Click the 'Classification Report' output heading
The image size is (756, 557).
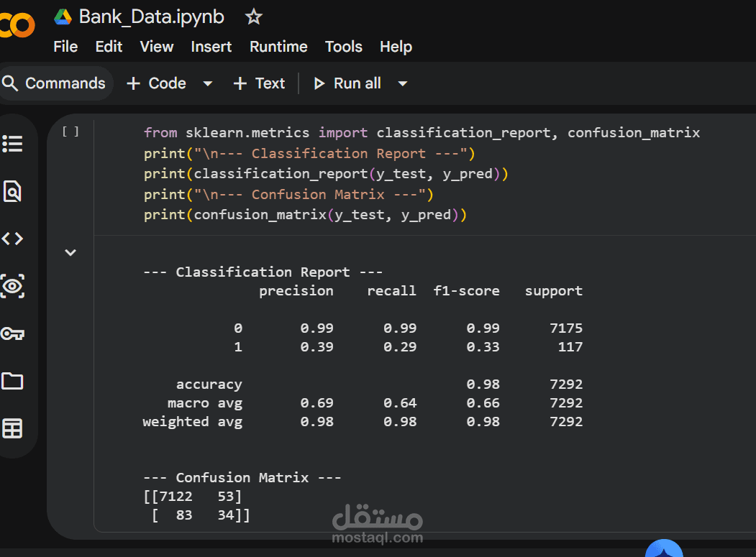click(x=263, y=272)
